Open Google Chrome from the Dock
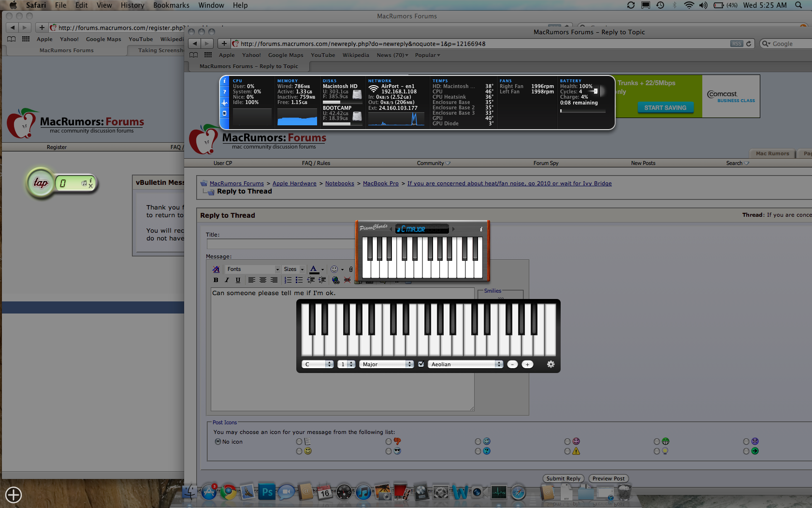Screen dimensions: 812x508 [228, 493]
